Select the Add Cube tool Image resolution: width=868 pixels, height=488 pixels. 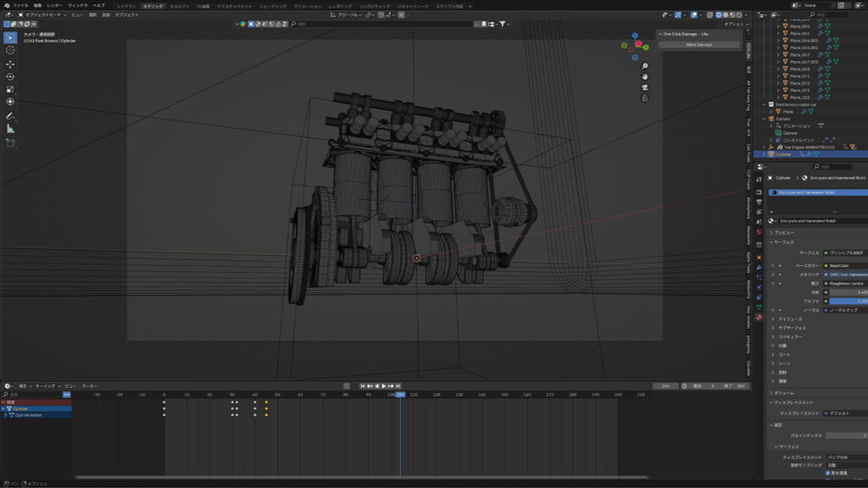(10, 142)
